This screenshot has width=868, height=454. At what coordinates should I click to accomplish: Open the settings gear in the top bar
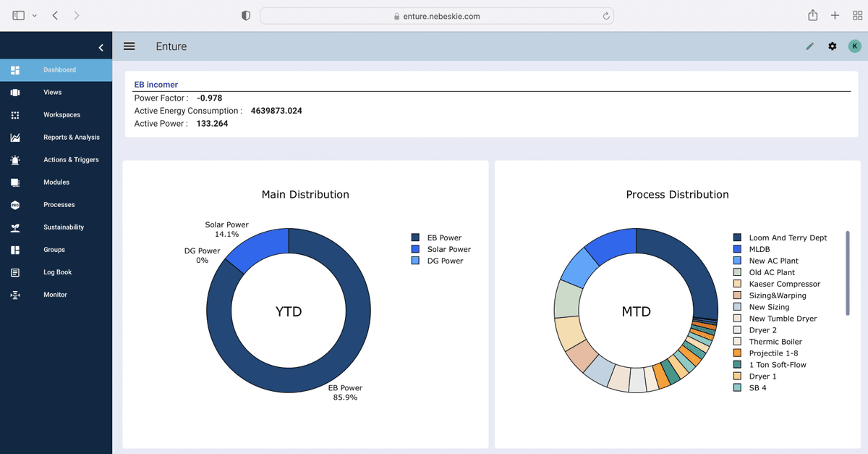click(x=832, y=46)
